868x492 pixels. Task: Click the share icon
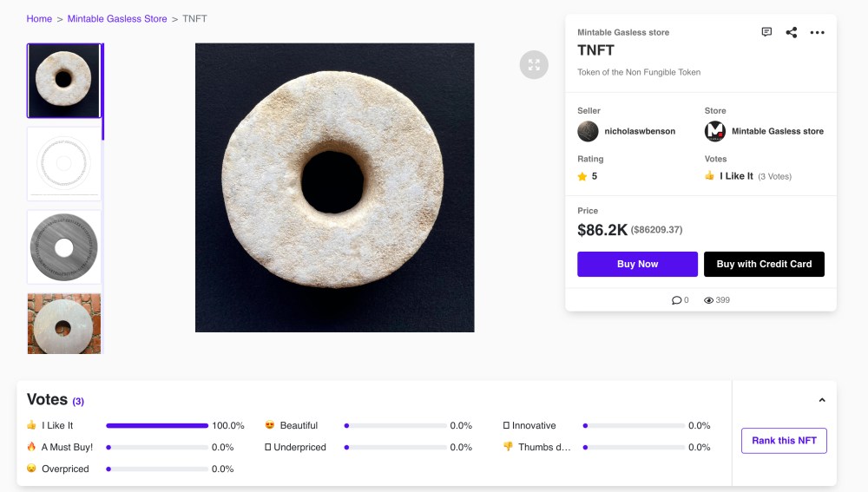click(792, 32)
